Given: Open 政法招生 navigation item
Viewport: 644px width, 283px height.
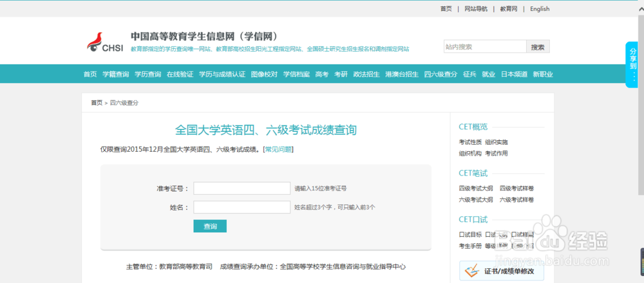Looking at the screenshot, I should (x=366, y=74).
